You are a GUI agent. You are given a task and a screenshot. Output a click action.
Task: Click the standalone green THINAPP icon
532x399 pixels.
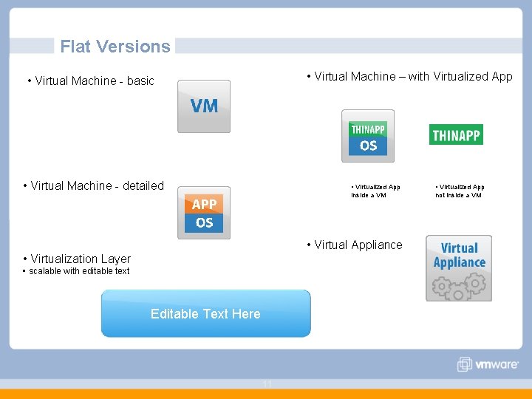(456, 134)
